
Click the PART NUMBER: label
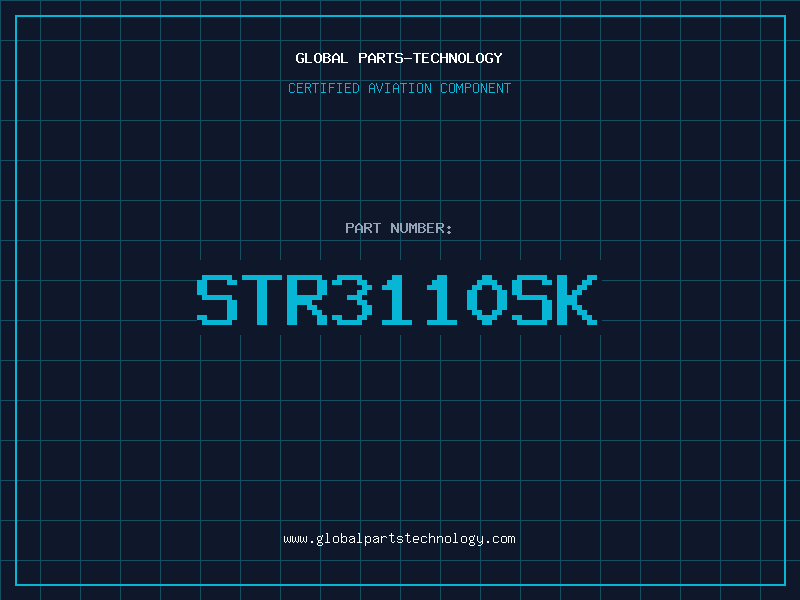click(398, 228)
